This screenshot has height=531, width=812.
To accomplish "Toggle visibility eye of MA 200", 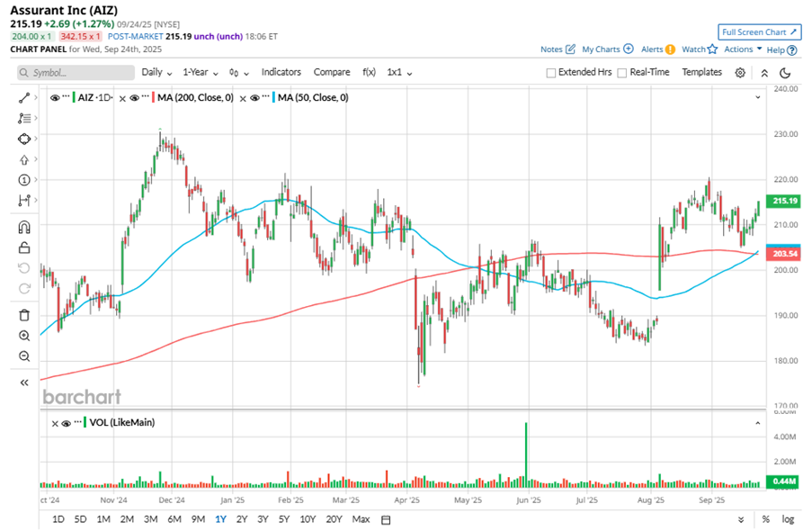I will pos(134,97).
